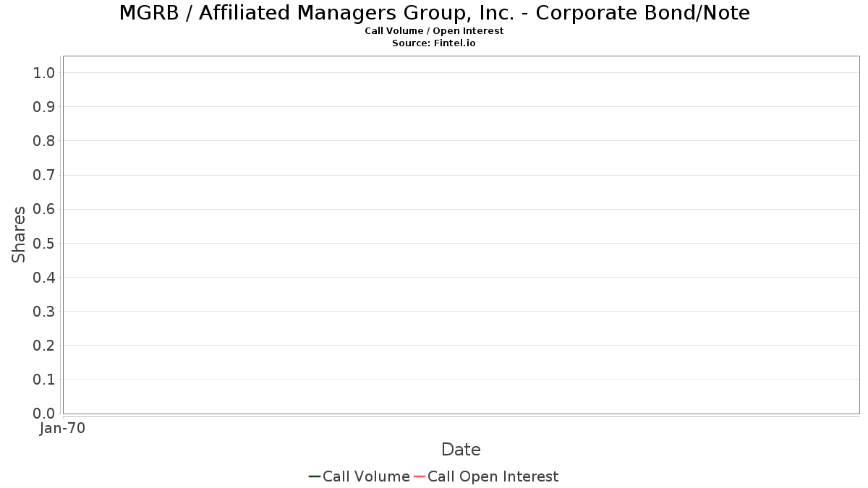Click the 0.3 y-axis tick label
The height and width of the screenshot is (488, 868).
coord(44,312)
